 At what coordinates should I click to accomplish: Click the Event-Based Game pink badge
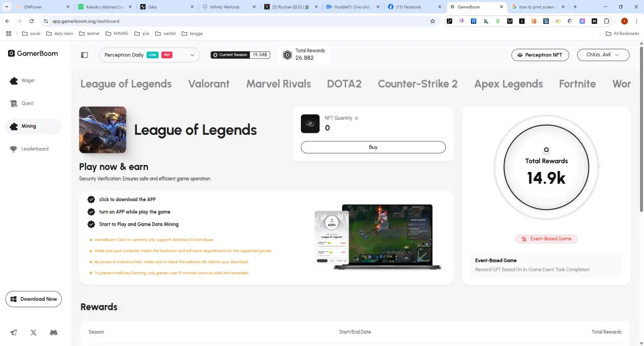[546, 239]
